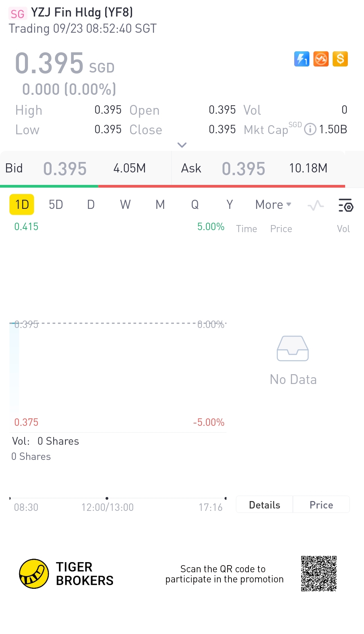Tap the 12:00/13:00 timeline marker
364x634 pixels.
point(107,498)
